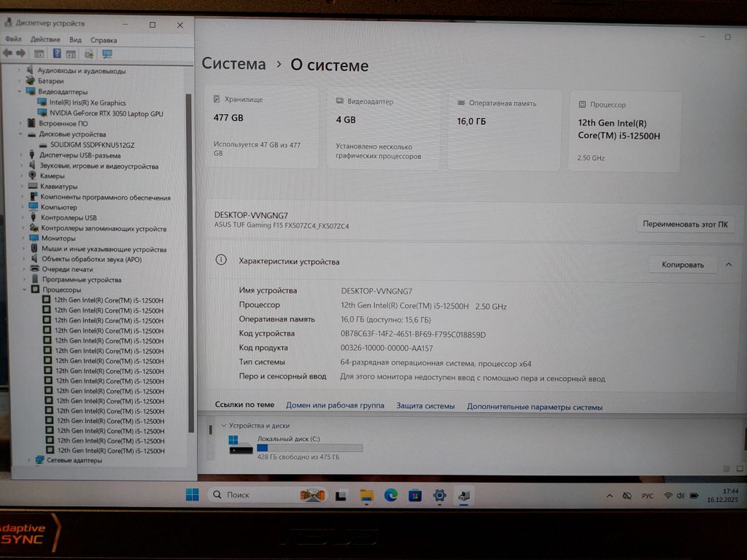Click the Update driver toolbar icon
This screenshot has width=747, height=560.
[x=89, y=53]
